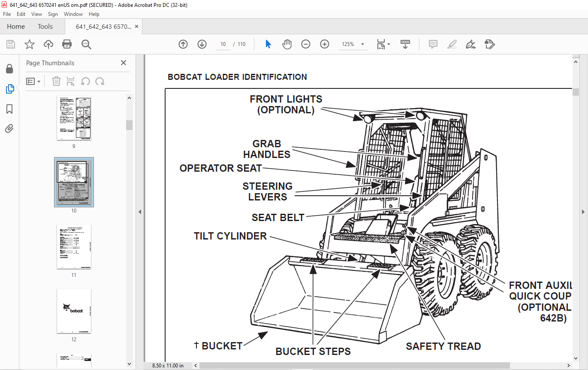Click the Edit PDF stamp icon
Image resolution: width=588 pixels, height=370 pixels.
[x=489, y=44]
